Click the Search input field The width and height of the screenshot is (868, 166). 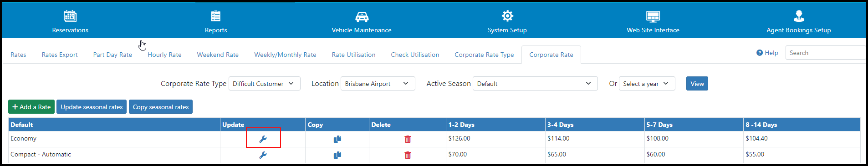coord(825,53)
